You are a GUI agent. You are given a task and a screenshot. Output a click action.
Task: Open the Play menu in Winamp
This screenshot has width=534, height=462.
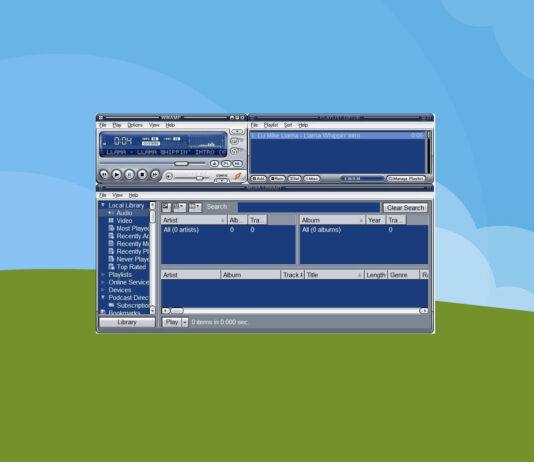pos(117,125)
